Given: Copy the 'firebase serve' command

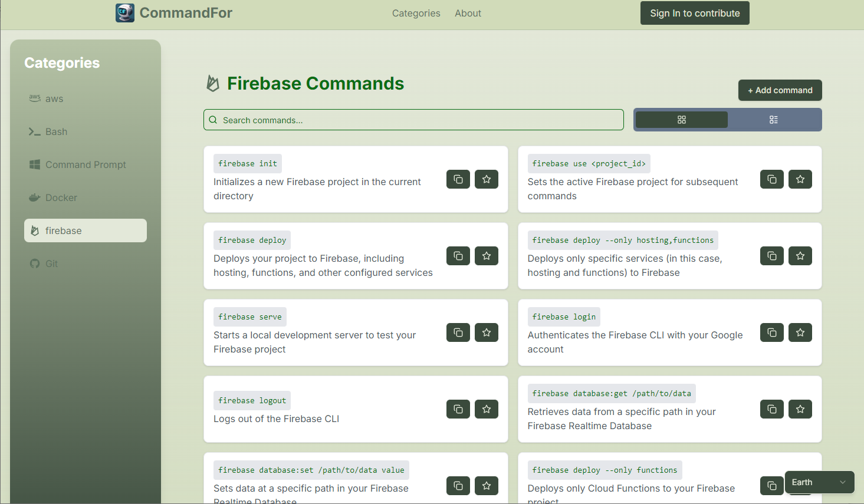Looking at the screenshot, I should tap(458, 332).
